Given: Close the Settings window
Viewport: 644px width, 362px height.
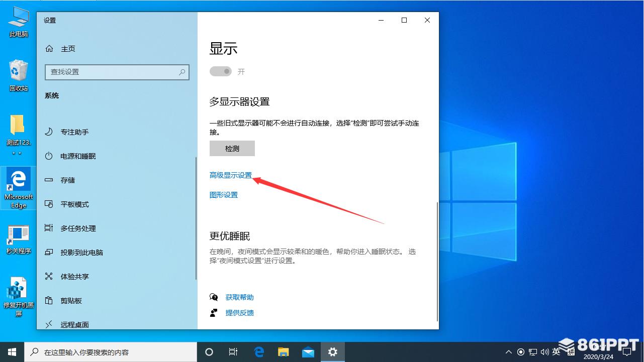Looking at the screenshot, I should (427, 20).
